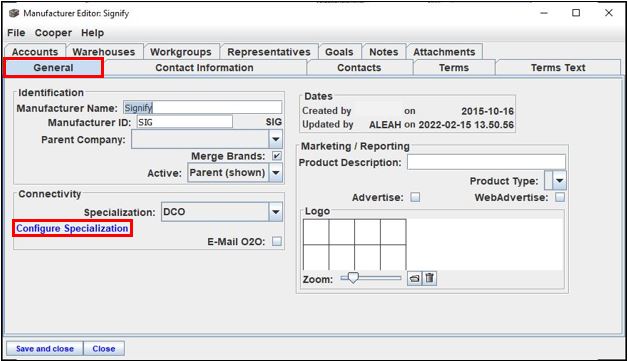Click the logo Zoom slider handle
This screenshot has width=628, height=361.
coord(353,278)
